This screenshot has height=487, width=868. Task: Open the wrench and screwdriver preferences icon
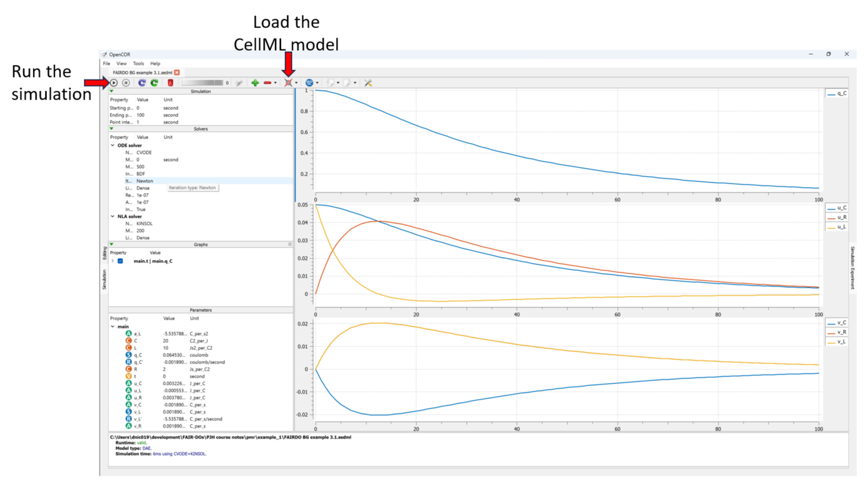pyautogui.click(x=368, y=83)
